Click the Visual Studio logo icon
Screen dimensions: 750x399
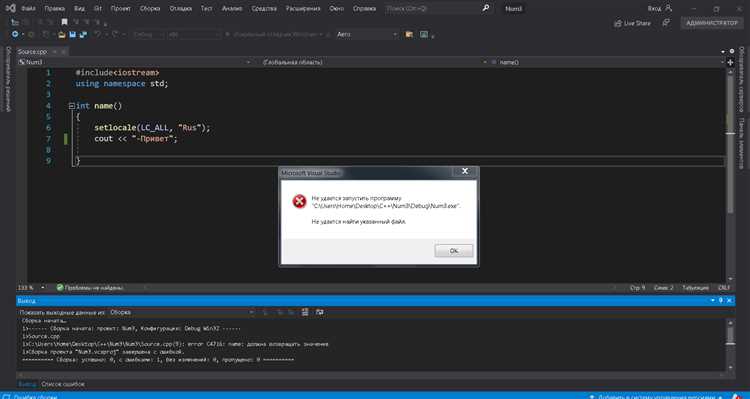click(10, 8)
